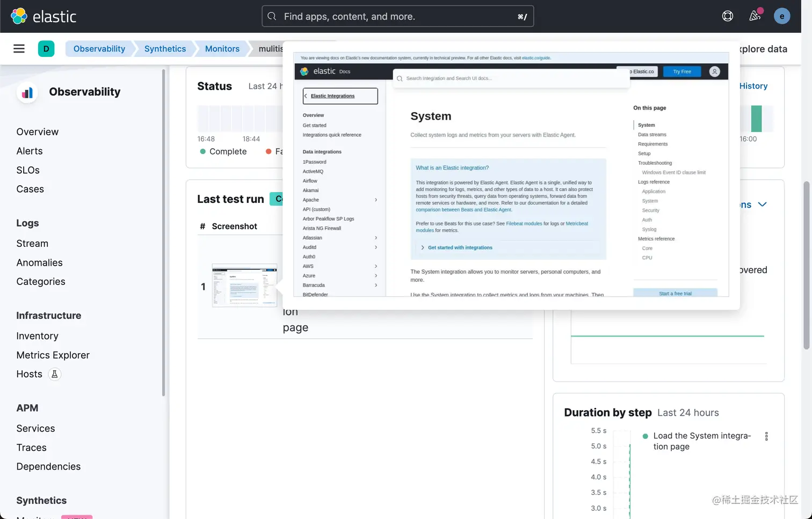The height and width of the screenshot is (519, 812).
Task: Open the History link in Status panel
Action: 753,86
